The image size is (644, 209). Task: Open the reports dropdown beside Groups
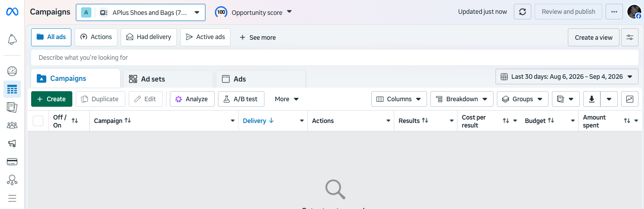[x=565, y=99]
